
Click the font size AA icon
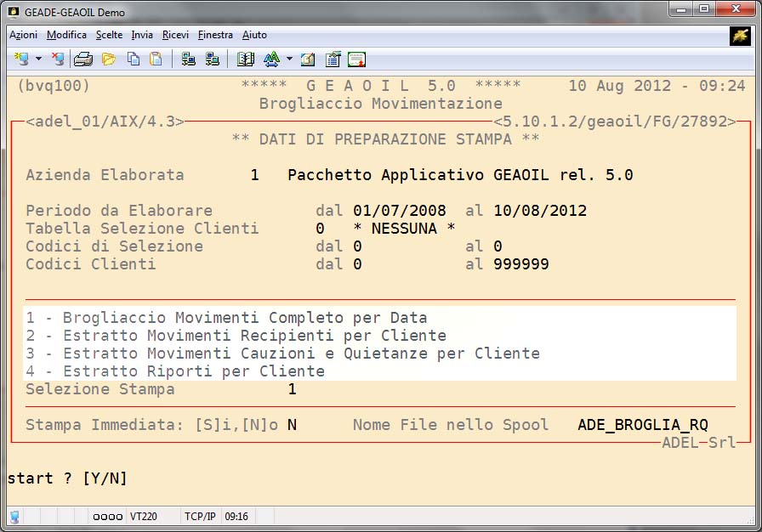pos(271,59)
